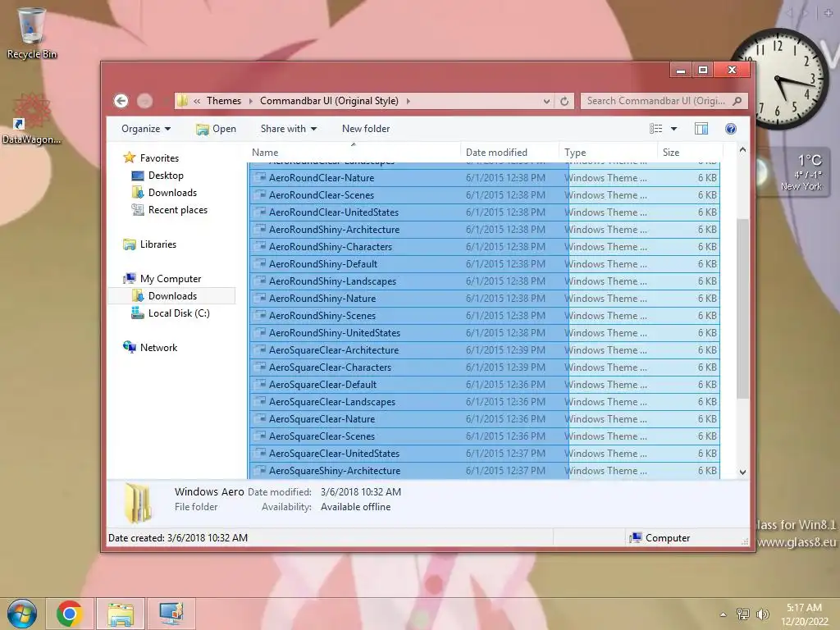
Task: Click the taskbar clock showing 5:17 AM
Action: click(804, 614)
